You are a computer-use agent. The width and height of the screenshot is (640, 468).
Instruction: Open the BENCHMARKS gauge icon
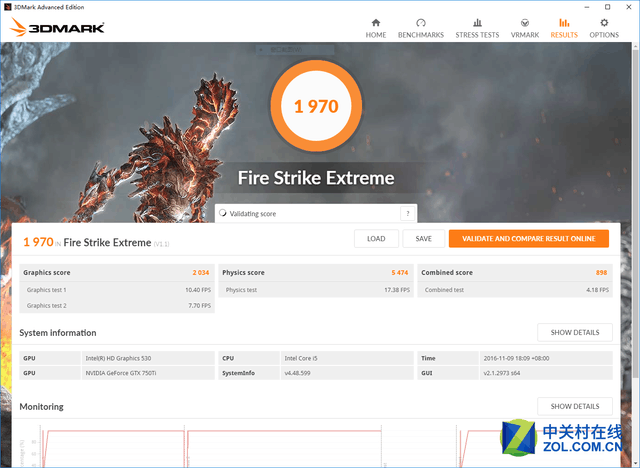[x=421, y=22]
